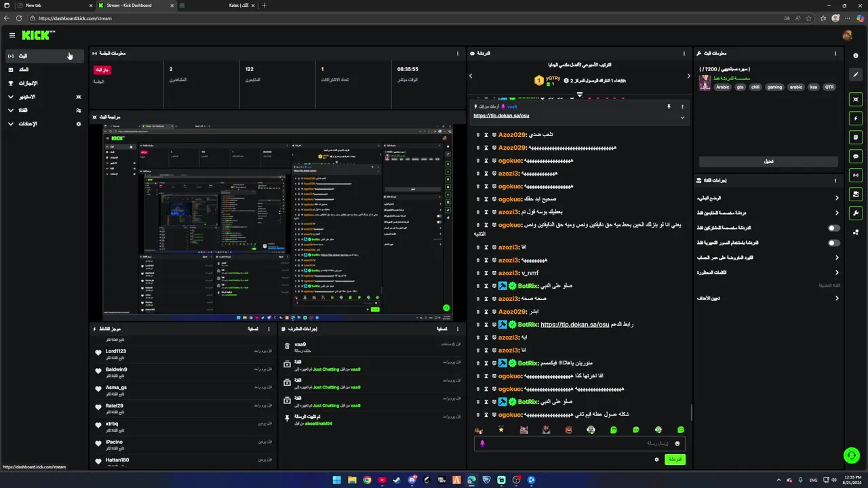Click the green chat send button
The width and height of the screenshot is (868, 488).
tap(675, 460)
